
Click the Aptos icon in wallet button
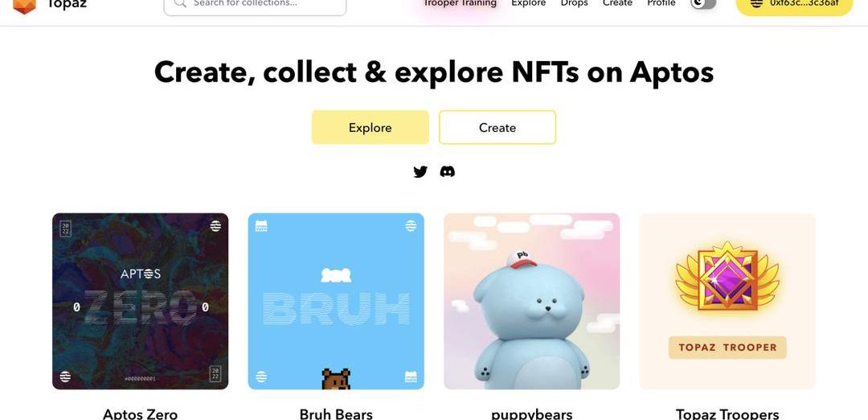(756, 3)
